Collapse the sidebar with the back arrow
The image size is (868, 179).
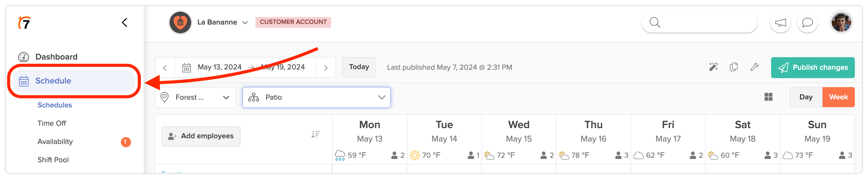pos(125,22)
